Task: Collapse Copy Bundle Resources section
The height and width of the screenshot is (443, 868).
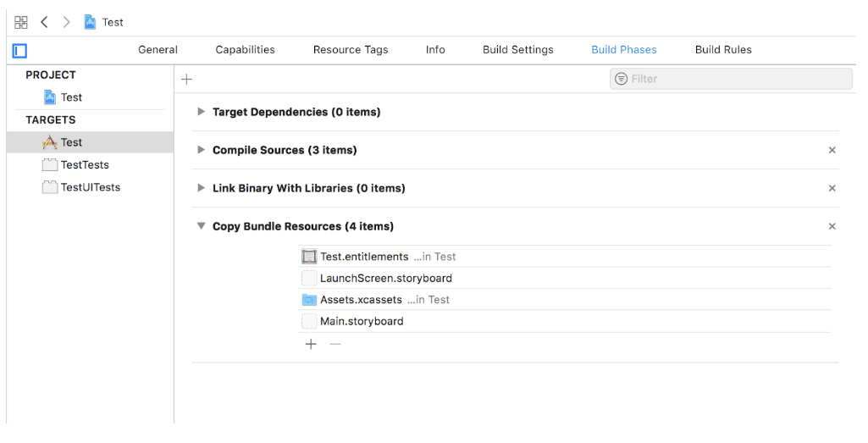Action: coord(201,226)
